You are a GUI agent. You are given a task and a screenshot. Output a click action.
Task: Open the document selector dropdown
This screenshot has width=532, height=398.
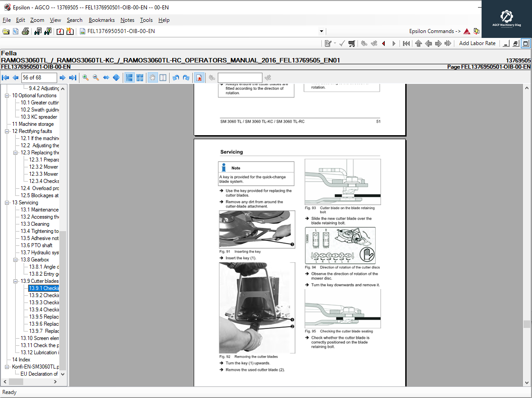point(321,31)
